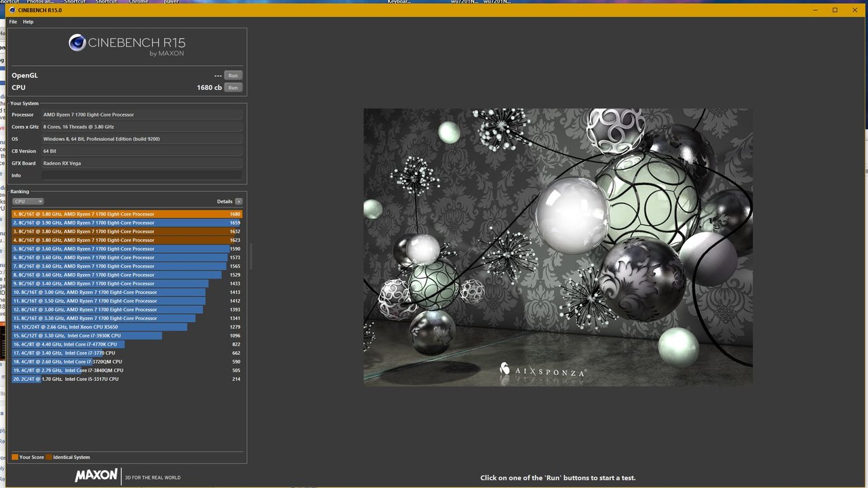Image resolution: width=868 pixels, height=488 pixels.
Task: Click the OS value Windows 8 field
Action: tap(142, 139)
